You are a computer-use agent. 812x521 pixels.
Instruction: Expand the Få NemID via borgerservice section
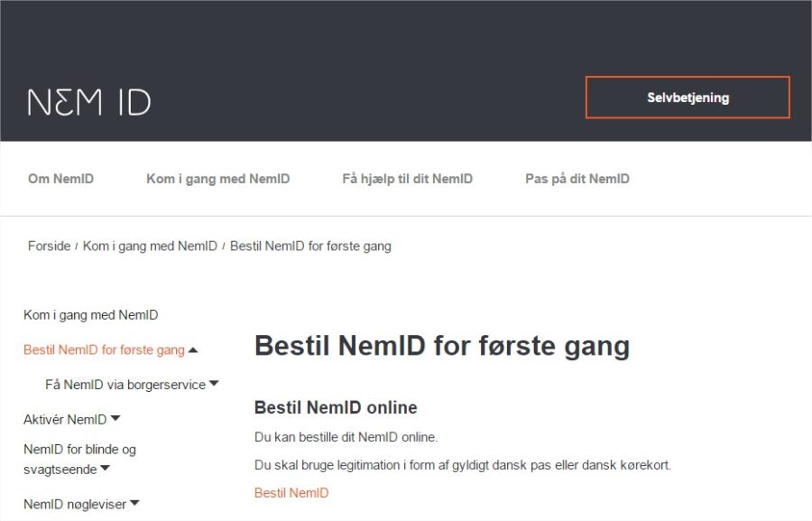click(x=213, y=384)
